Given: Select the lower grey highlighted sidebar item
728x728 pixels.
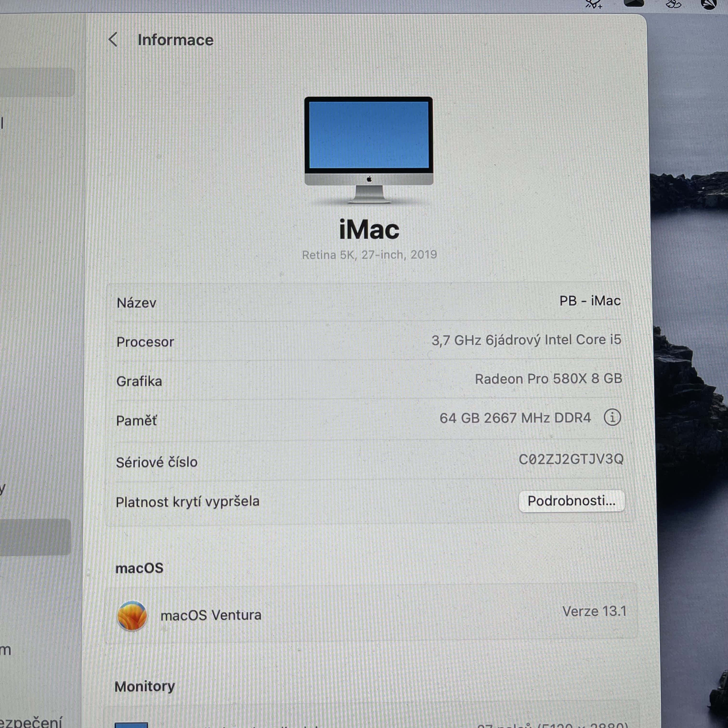Looking at the screenshot, I should click(x=35, y=537).
